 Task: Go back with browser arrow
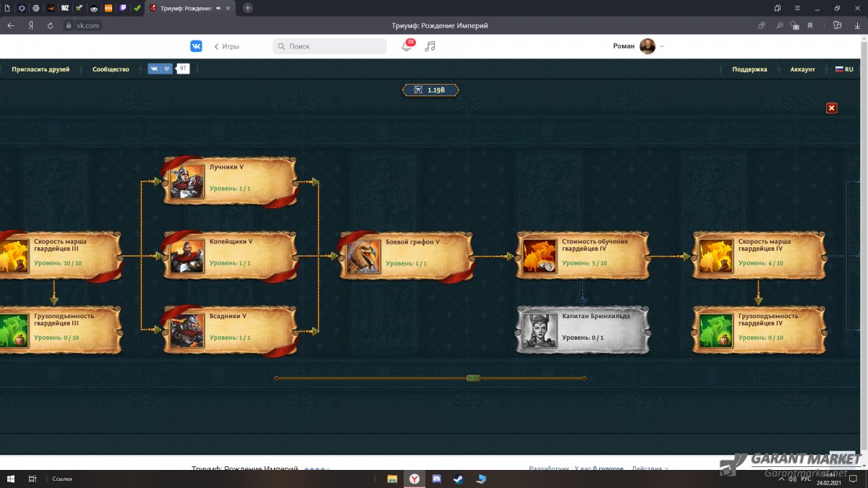[11, 25]
